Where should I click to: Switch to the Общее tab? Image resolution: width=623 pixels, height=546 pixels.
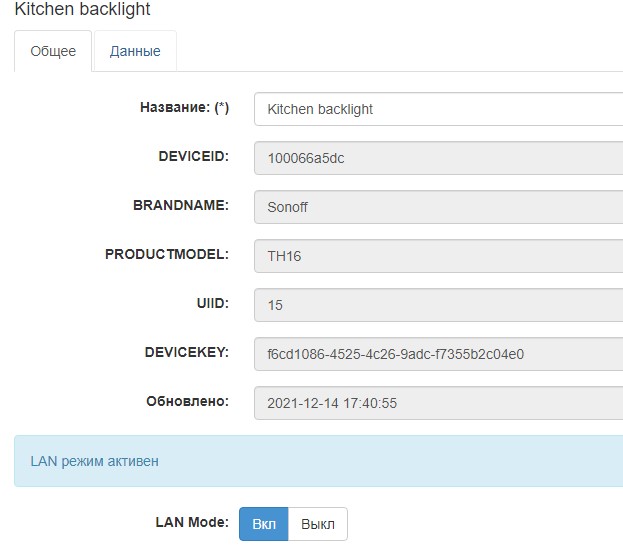click(x=53, y=51)
